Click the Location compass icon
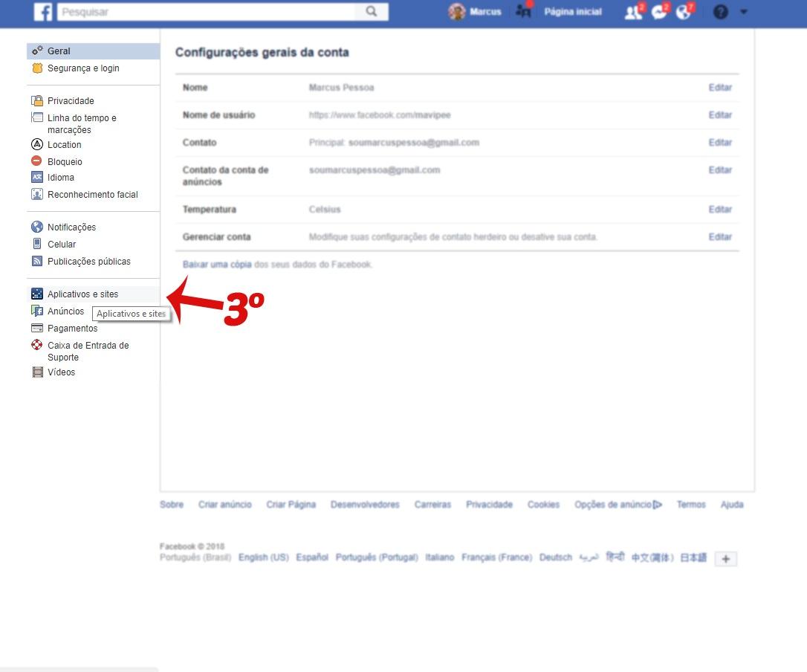The image size is (807, 672). click(37, 144)
